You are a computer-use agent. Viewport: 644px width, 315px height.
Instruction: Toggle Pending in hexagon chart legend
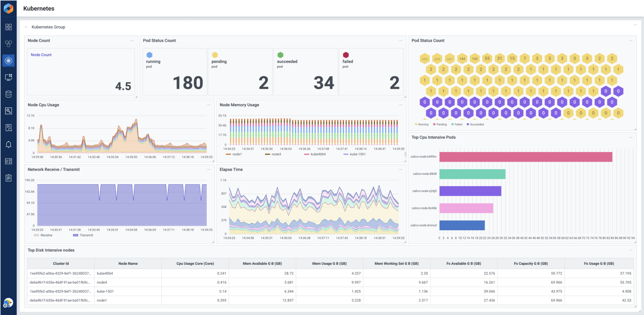click(x=441, y=124)
